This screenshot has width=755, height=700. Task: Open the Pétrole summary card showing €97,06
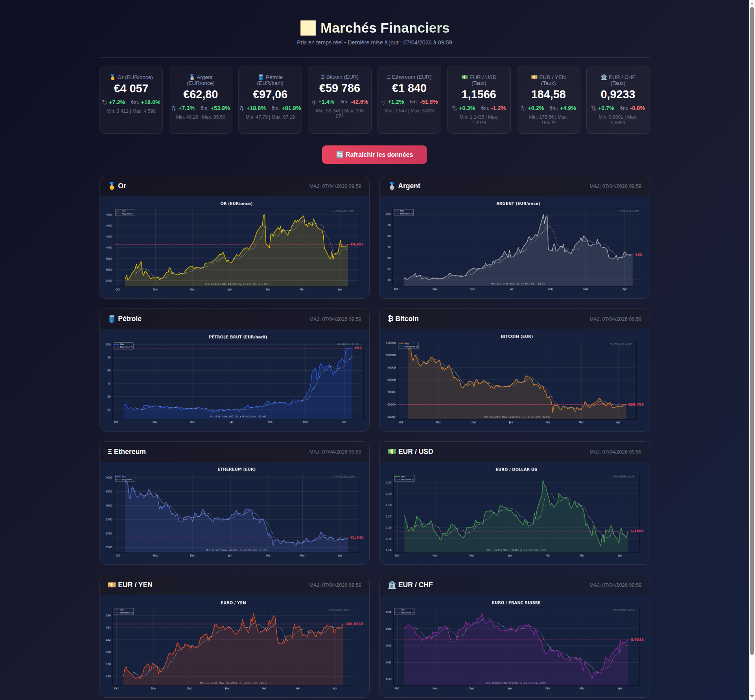pos(270,99)
